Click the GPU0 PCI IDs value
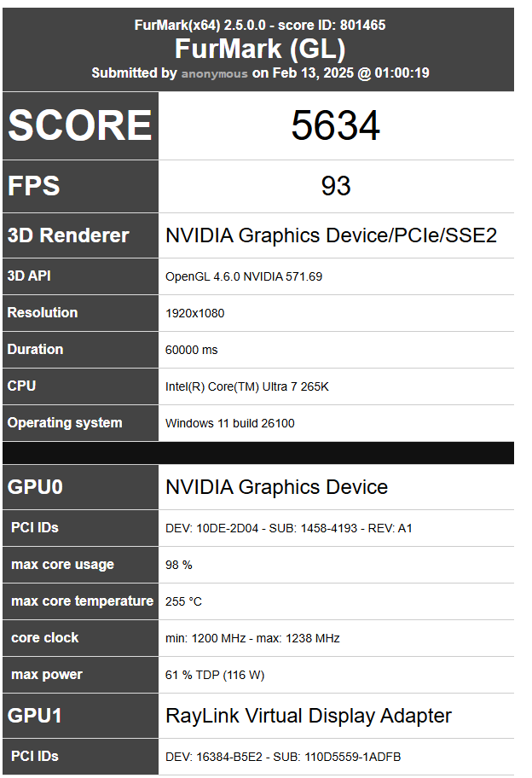Screen dimensions: 532x778 (x=288, y=528)
